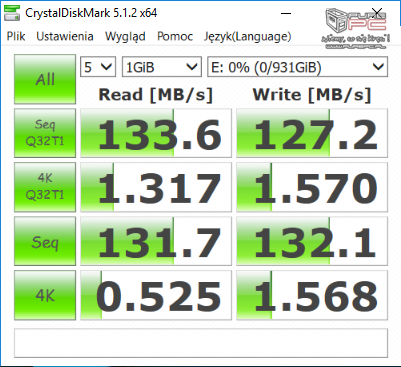The width and height of the screenshot is (401, 367).
Task: Expand the 1GiB test size dropdown
Action: [162, 67]
